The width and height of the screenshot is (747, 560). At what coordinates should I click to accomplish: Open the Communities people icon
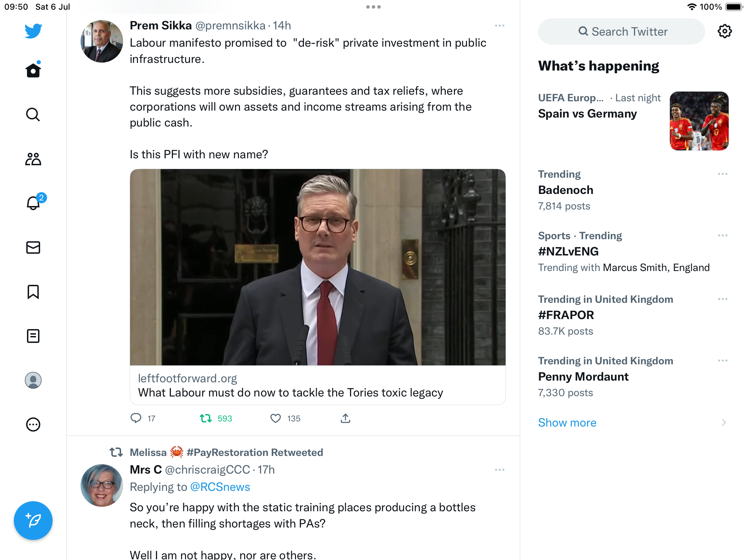[33, 159]
